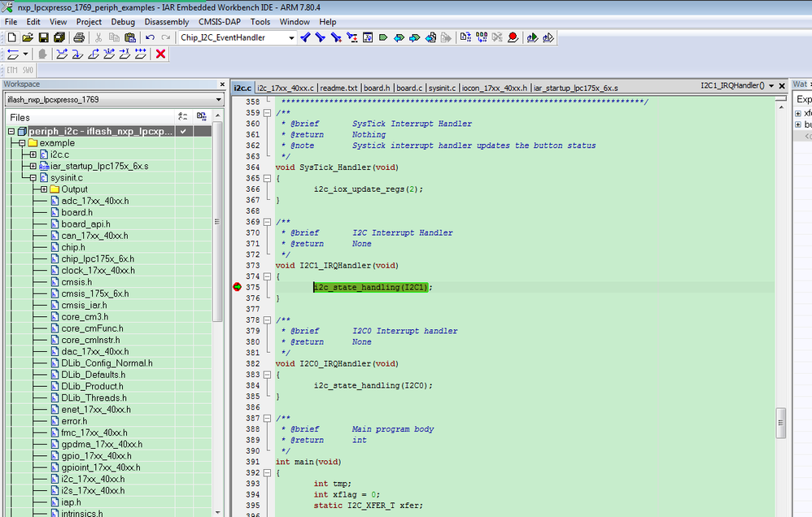Click the Toggle Breakpoint red dot icon

pyautogui.click(x=513, y=37)
